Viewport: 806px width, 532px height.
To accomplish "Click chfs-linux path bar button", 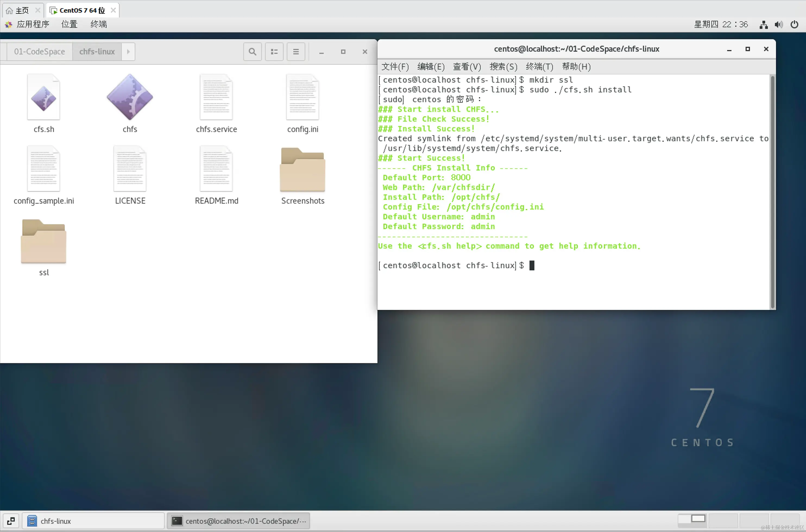I will click(x=97, y=52).
